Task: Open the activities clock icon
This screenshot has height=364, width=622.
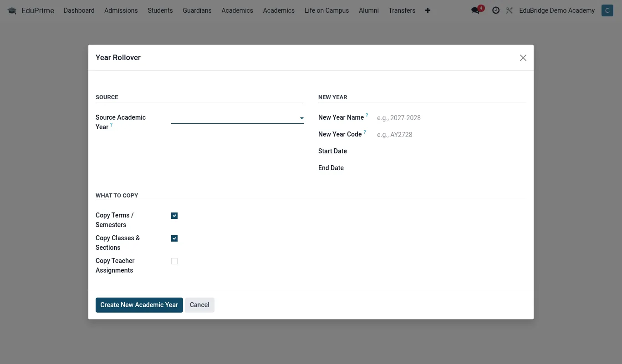Action: pos(496,10)
